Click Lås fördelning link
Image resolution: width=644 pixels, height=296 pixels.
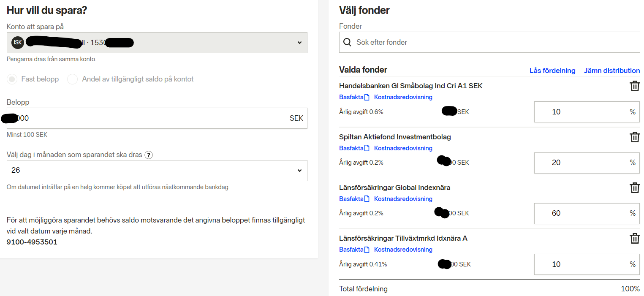[x=552, y=71]
